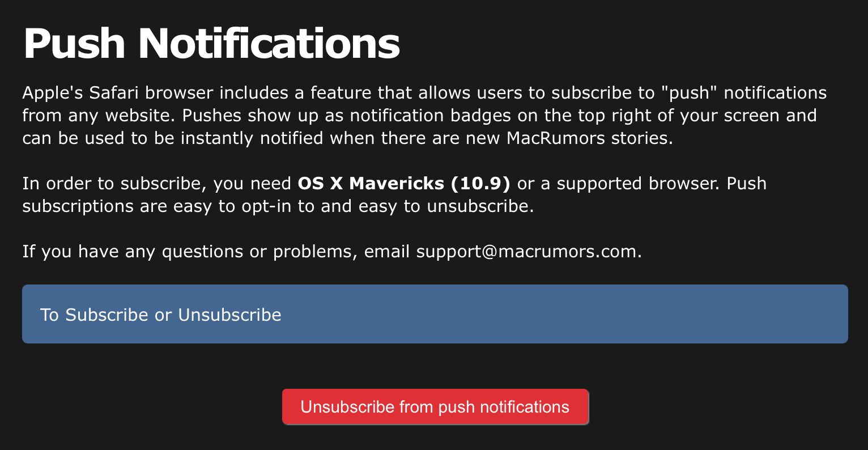
Task: Expand the To Subscribe or Unsubscribe panel
Action: (435, 314)
